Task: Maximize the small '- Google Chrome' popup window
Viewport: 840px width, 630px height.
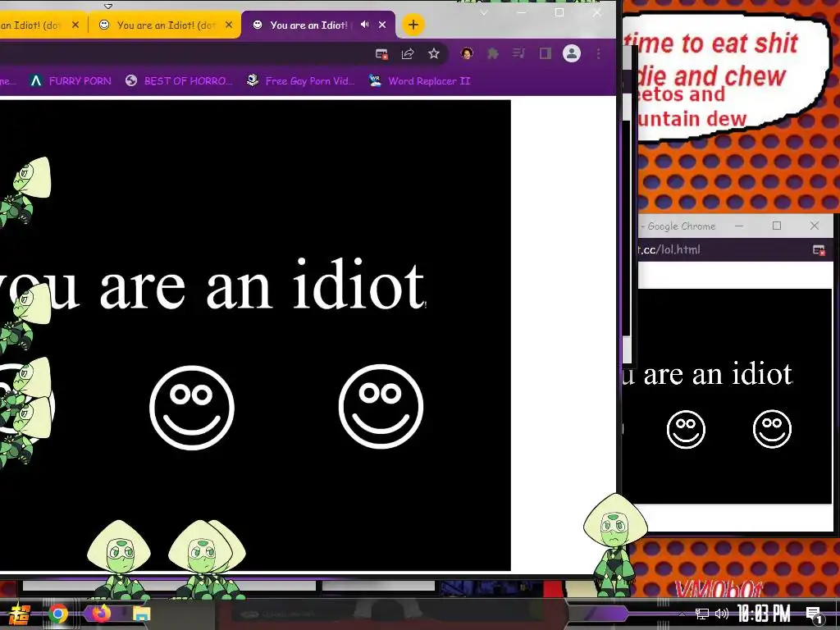Action: 777,226
